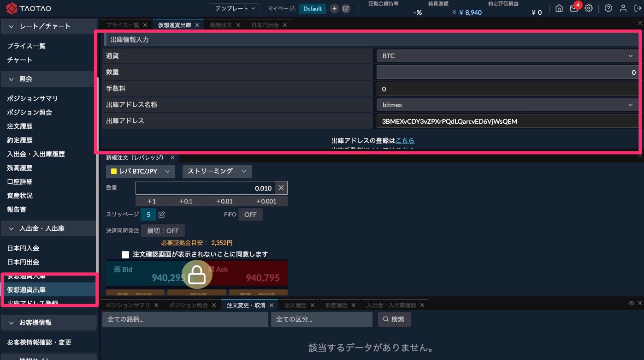Click the home icon in top bar

click(559, 8)
